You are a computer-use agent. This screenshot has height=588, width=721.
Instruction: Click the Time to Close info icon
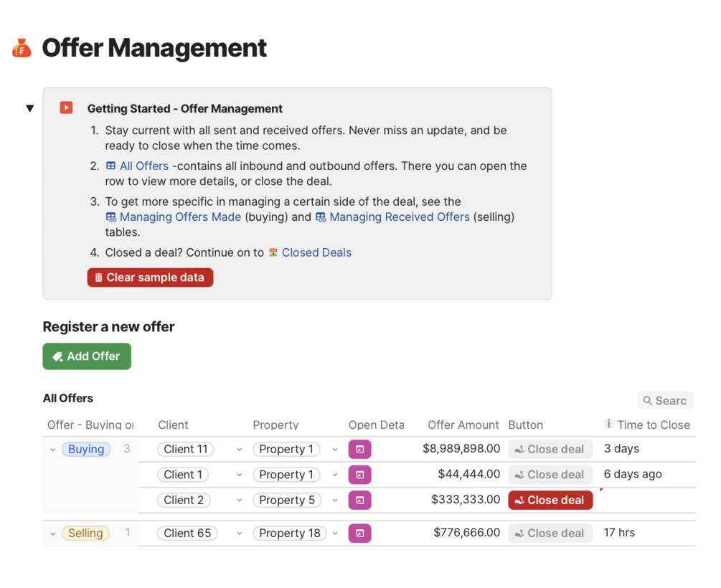point(608,425)
